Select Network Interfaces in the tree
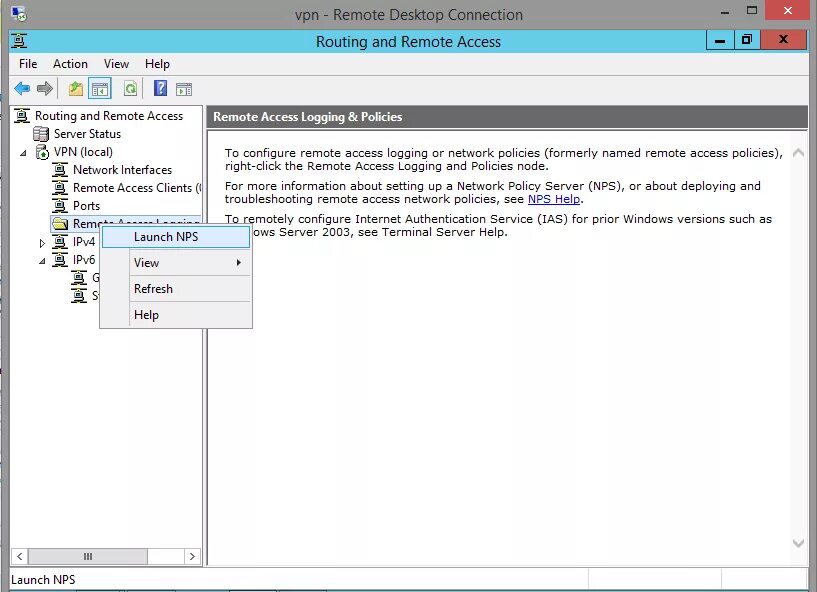Screen dimensions: 817x592 (x=122, y=170)
